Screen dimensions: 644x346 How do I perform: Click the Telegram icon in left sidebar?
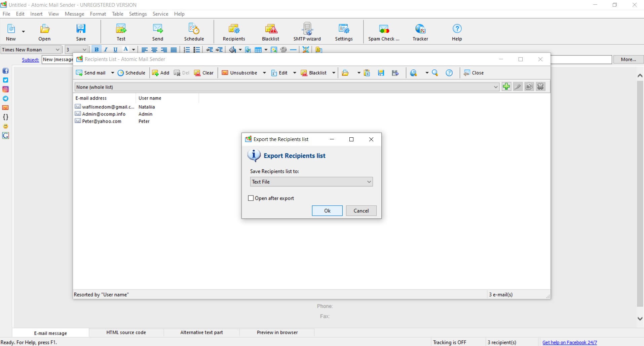(6, 99)
